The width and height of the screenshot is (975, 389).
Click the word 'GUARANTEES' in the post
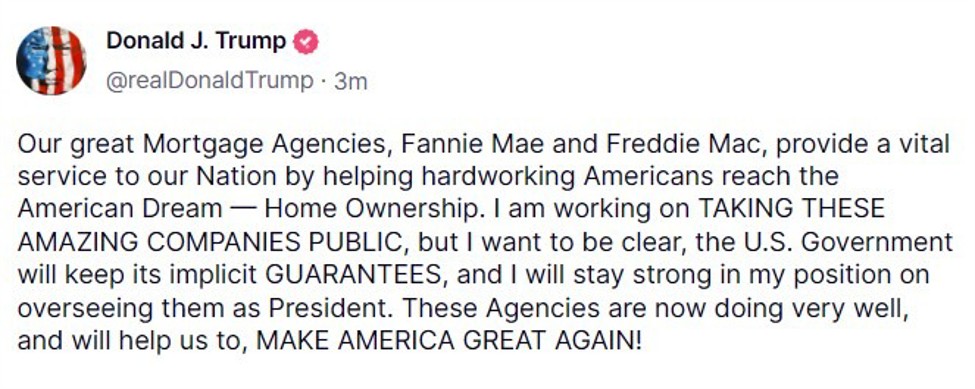pyautogui.click(x=354, y=275)
